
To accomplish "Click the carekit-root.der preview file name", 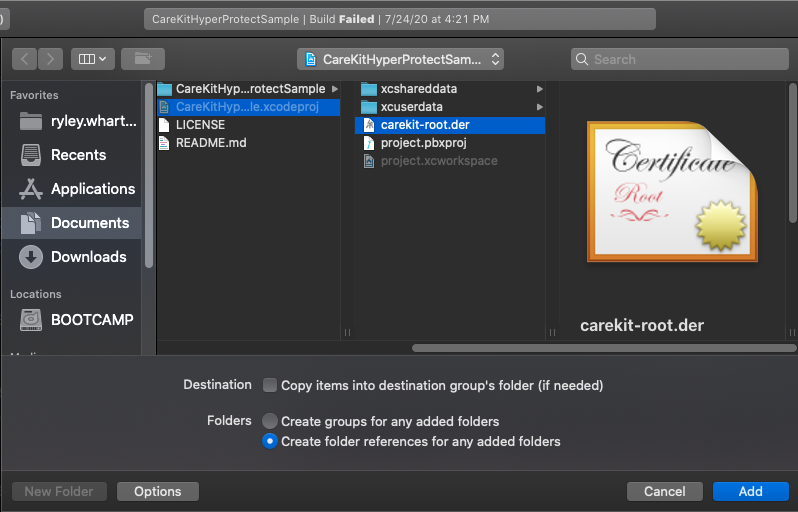I will tap(642, 325).
